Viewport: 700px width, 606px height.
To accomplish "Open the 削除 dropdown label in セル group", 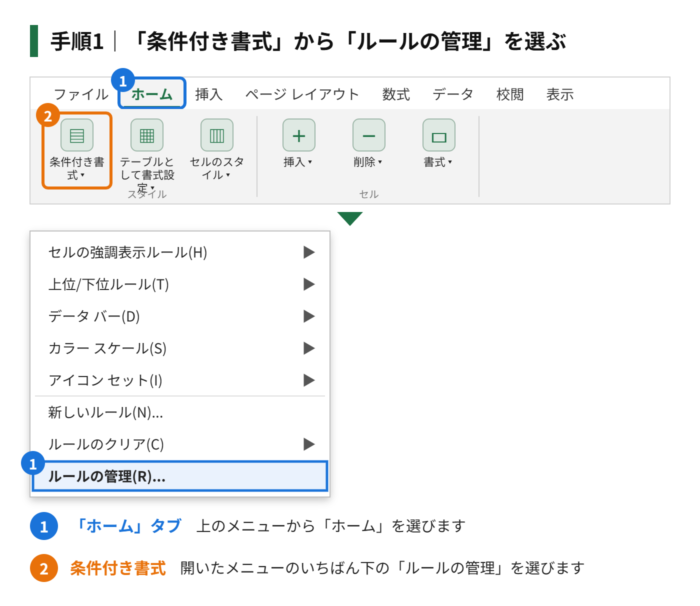I will 368,162.
